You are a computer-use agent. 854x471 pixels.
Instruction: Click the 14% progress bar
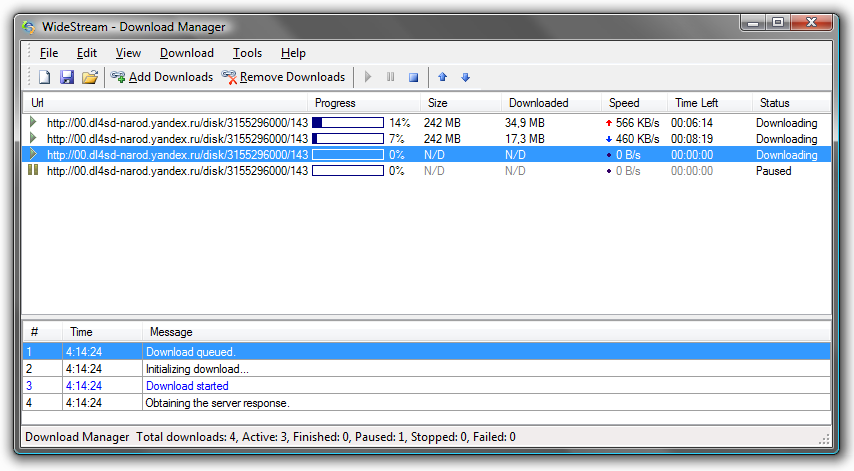(x=348, y=123)
